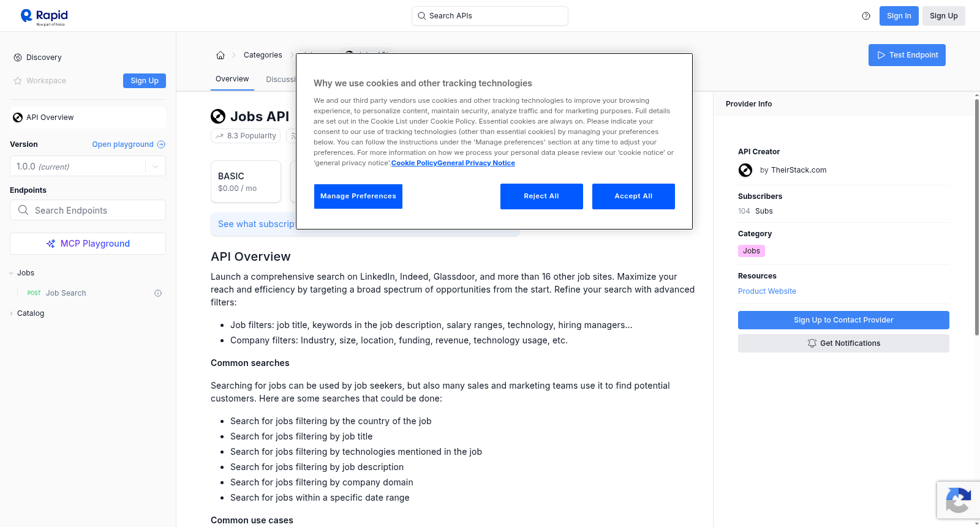Open the General Privacy Notice link
Image resolution: width=980 pixels, height=527 pixels.
[x=477, y=163]
